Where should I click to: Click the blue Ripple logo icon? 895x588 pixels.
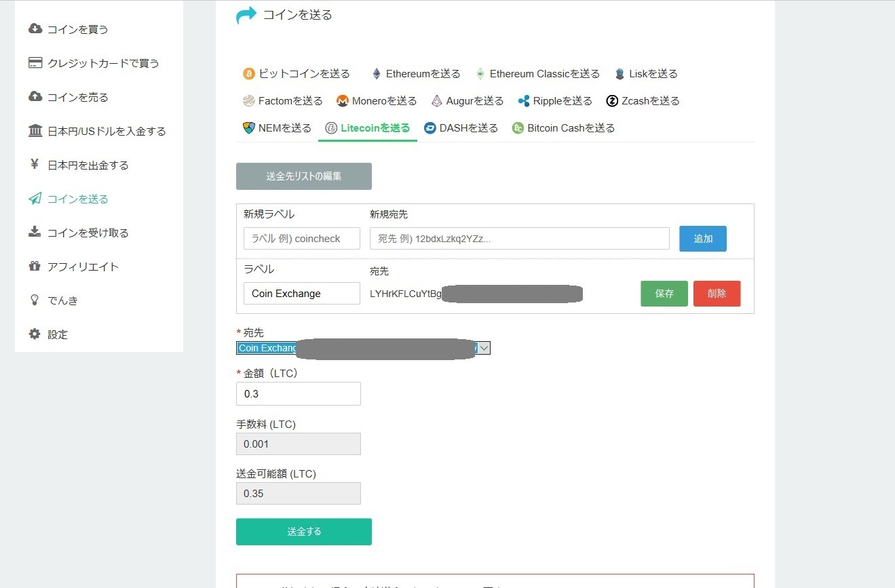coord(524,100)
